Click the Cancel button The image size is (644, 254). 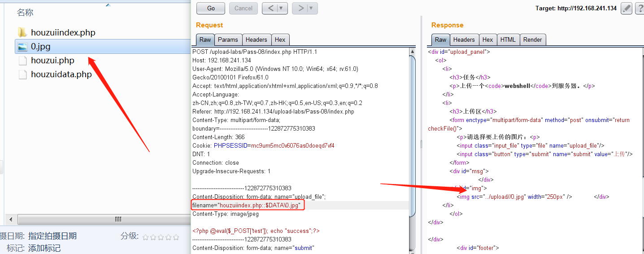(244, 8)
